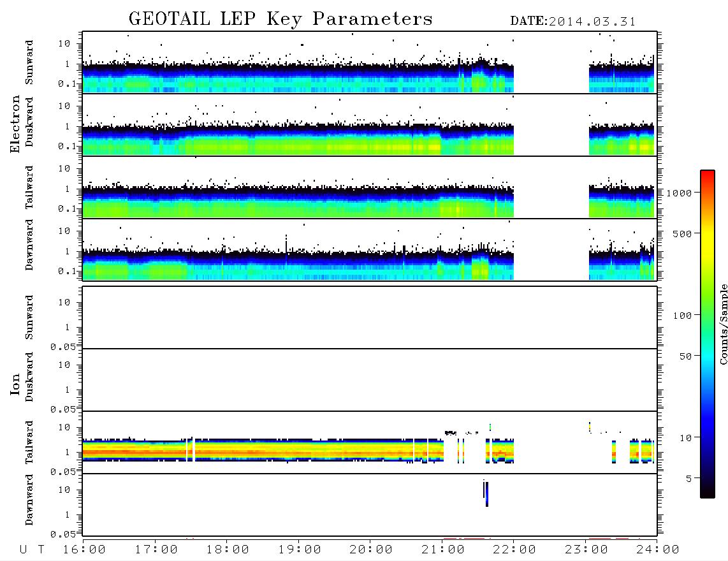Click the '500' color bar tick value
Image resolution: width=728 pixels, height=561 pixels.
point(682,233)
